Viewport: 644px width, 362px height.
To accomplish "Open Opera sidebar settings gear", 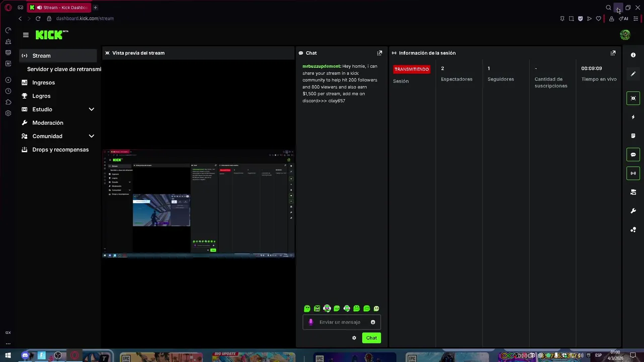I will pos(8,113).
